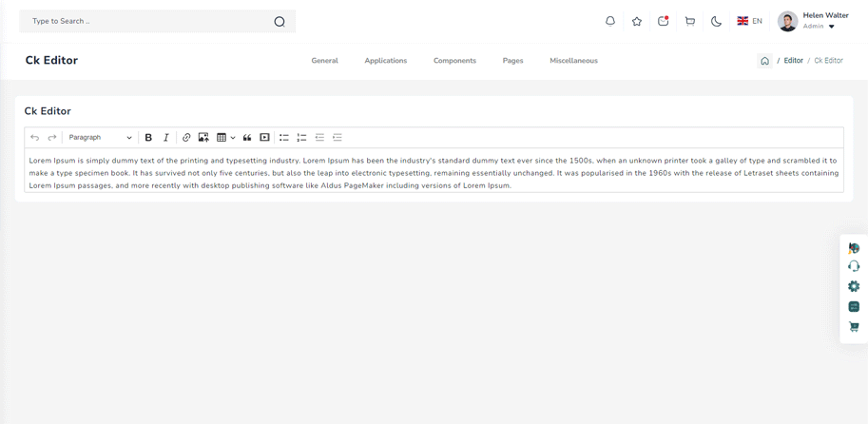
Task: Click the Ck Editor page title
Action: pyautogui.click(x=51, y=60)
